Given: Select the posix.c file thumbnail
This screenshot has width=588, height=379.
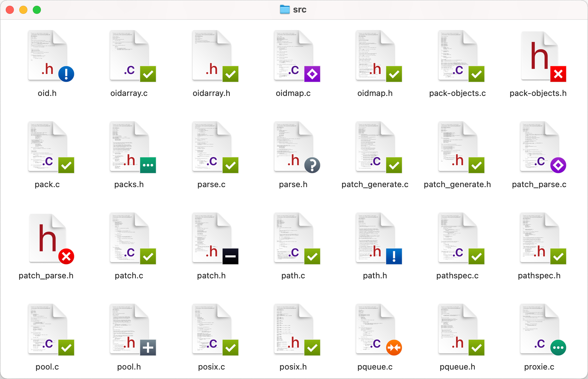Looking at the screenshot, I should [x=212, y=330].
